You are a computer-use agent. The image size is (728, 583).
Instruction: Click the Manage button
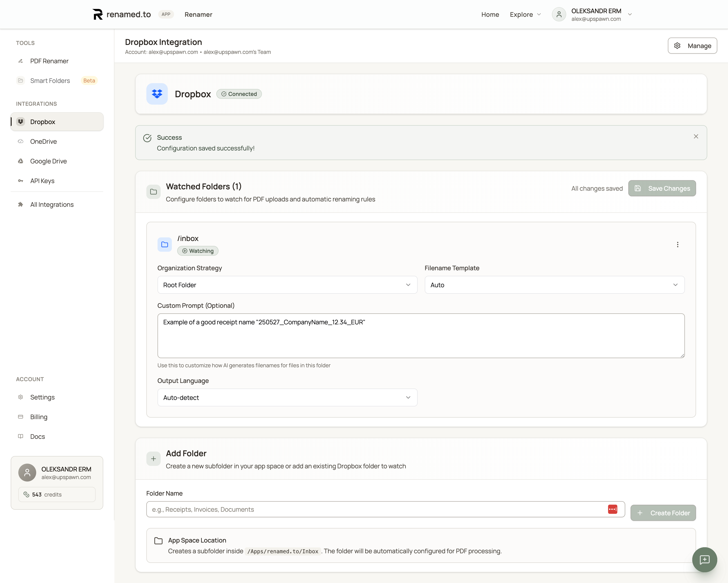click(692, 46)
